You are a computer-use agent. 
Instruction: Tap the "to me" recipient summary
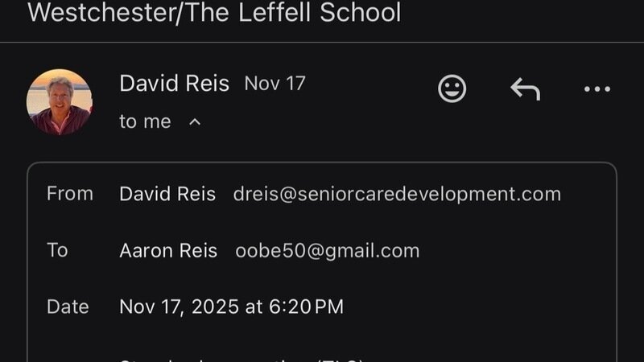(145, 121)
